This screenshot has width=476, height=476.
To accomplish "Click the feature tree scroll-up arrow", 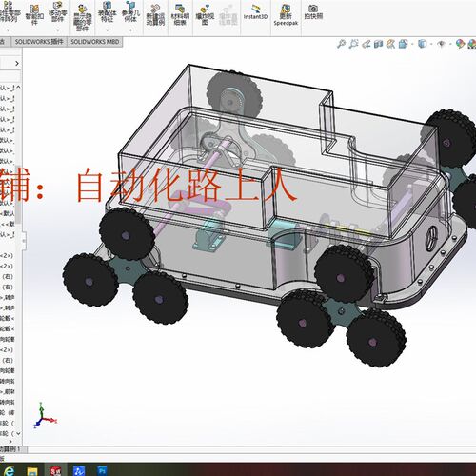I will click(x=18, y=87).
